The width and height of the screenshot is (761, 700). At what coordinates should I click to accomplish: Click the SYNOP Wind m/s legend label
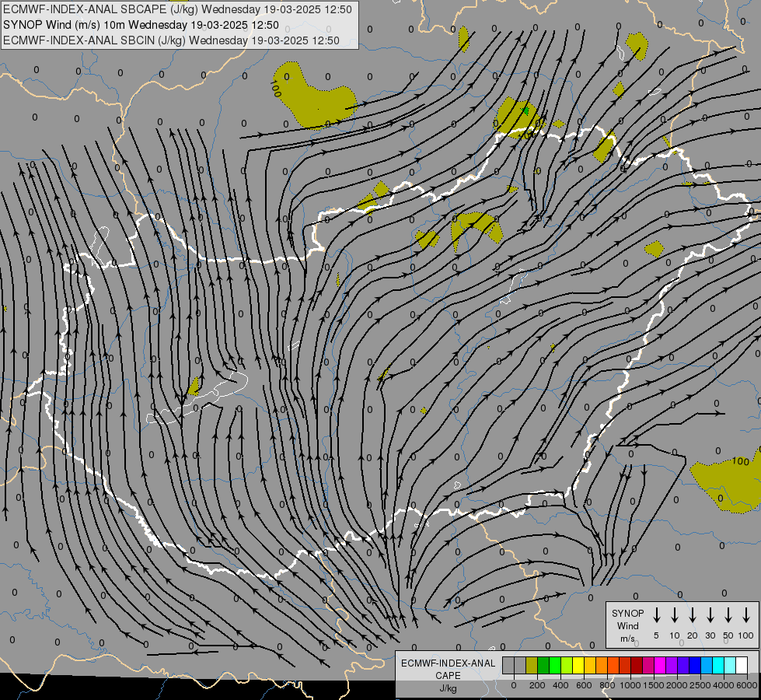(627, 625)
